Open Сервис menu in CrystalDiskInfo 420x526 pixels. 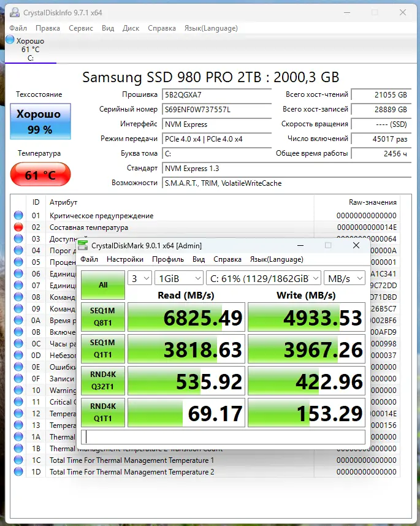[81, 28]
